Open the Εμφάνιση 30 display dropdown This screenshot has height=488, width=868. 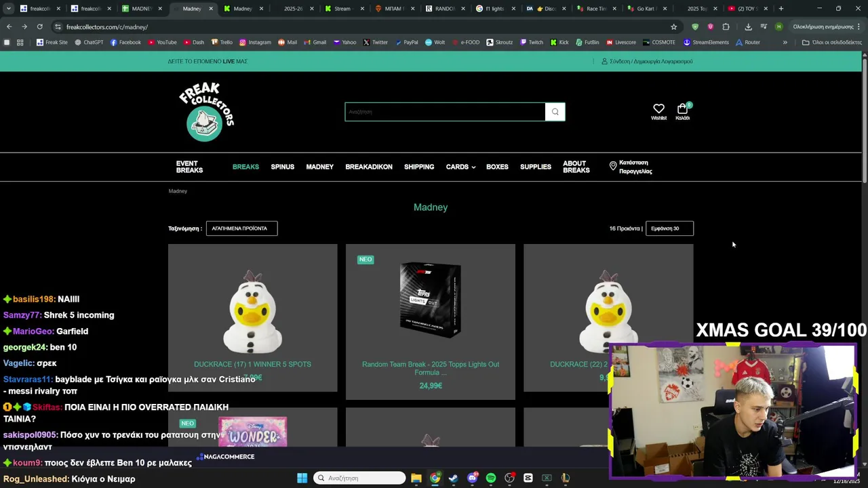point(669,228)
